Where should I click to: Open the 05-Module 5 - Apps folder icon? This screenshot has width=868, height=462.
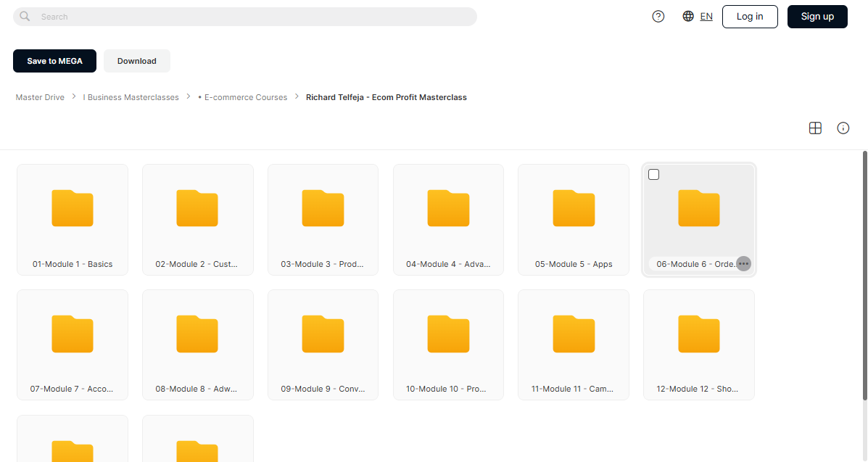tap(574, 208)
